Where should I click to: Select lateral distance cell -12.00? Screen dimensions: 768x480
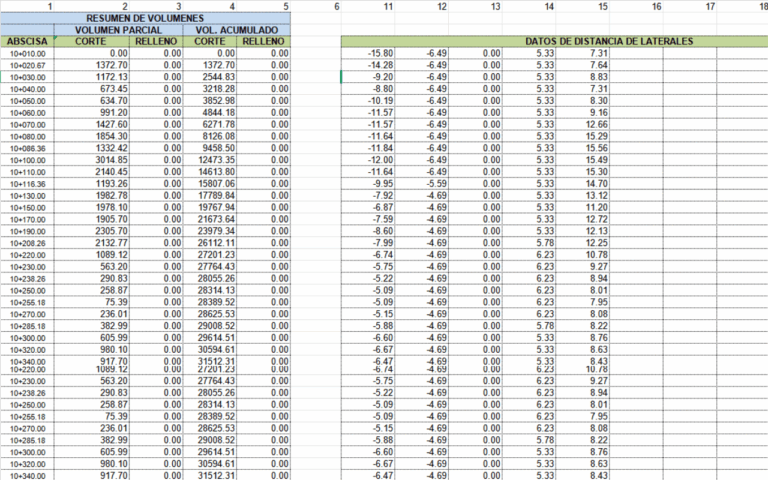368,160
